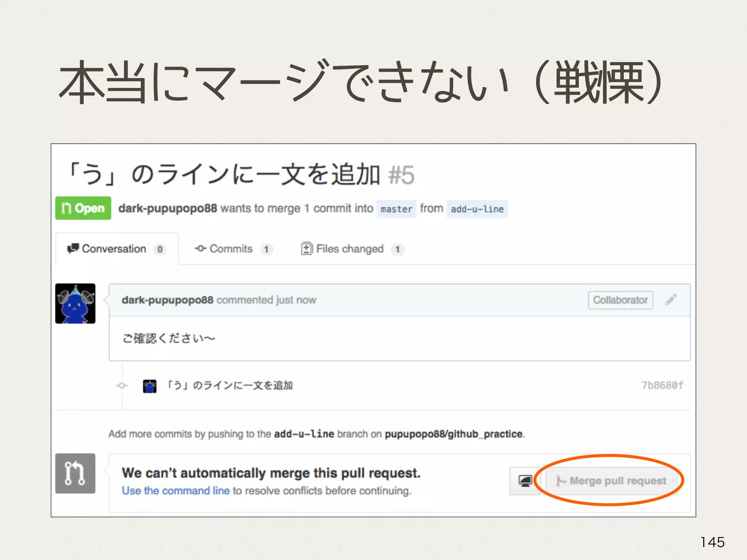Click the add-u-line branch label in header
Screen dimensions: 747x560
point(477,209)
